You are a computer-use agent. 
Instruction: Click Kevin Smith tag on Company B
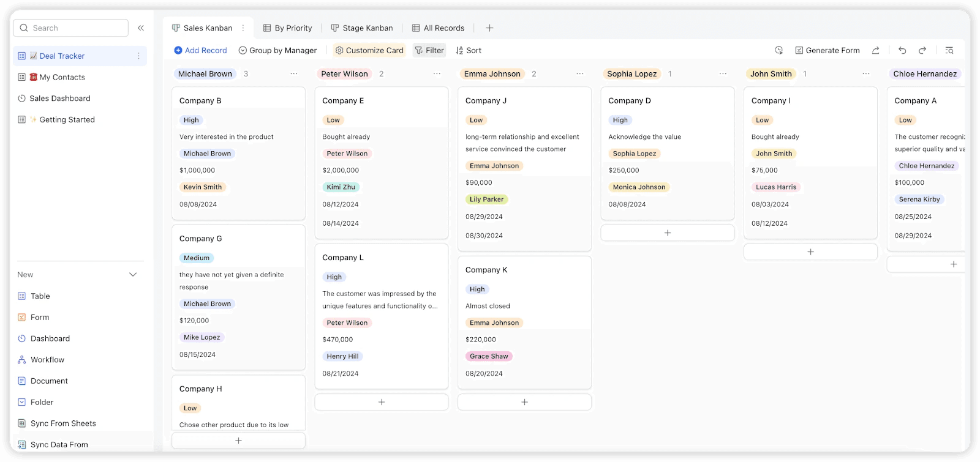point(203,187)
